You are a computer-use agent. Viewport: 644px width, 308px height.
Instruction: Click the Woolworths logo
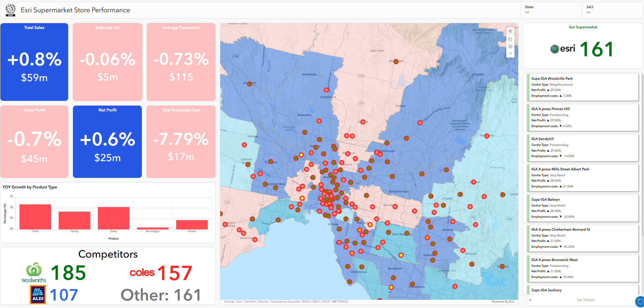point(34,273)
